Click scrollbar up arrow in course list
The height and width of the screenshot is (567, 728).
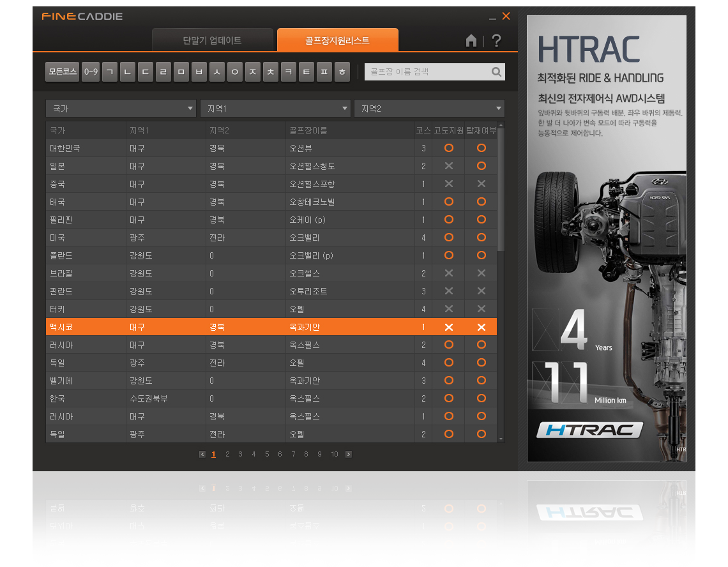tap(501, 125)
